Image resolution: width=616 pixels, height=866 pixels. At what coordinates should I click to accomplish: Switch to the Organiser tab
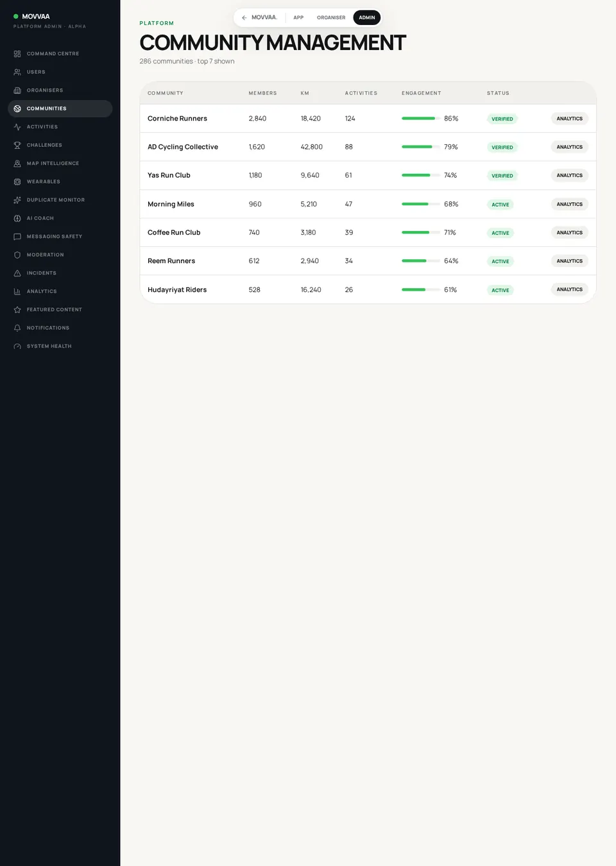pos(331,17)
